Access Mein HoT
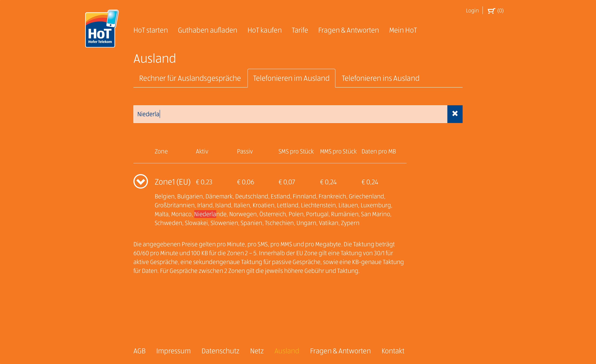The height and width of the screenshot is (364, 596). (x=403, y=30)
